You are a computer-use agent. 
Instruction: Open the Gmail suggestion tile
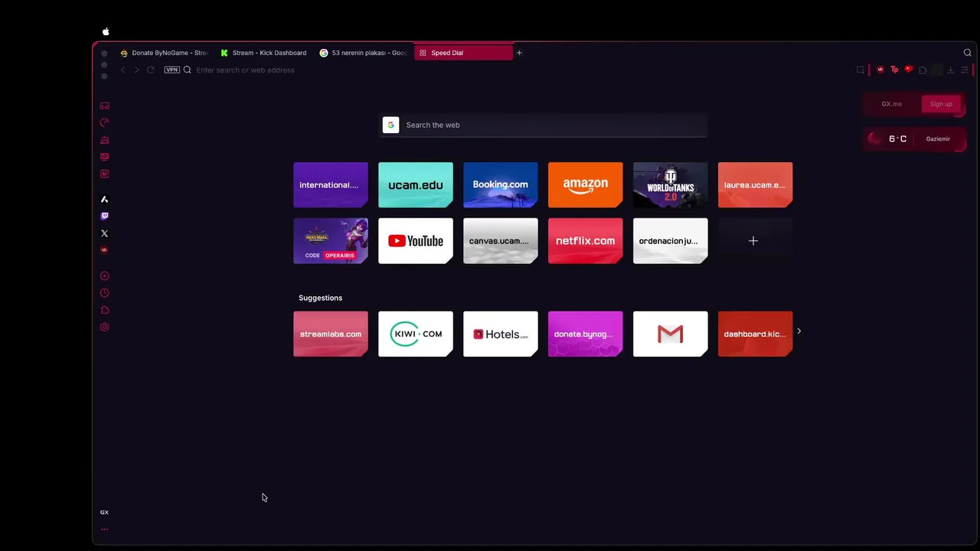[x=671, y=334]
